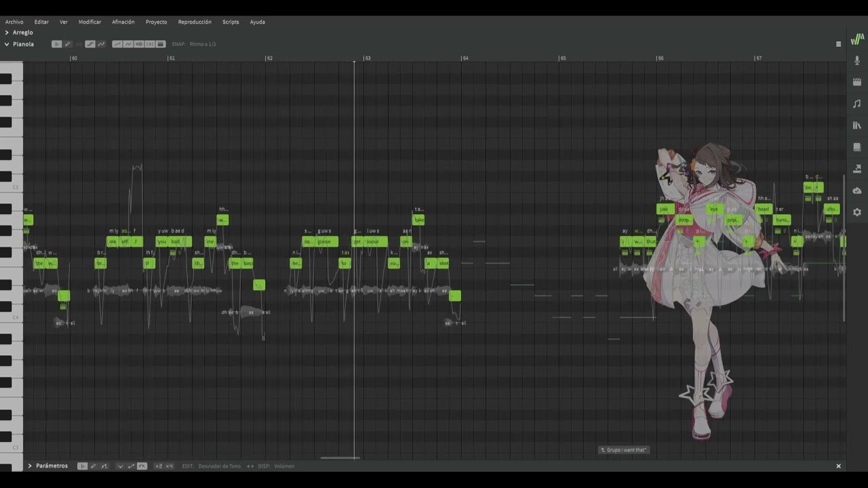Select the note labeled 'head'

[764, 209]
